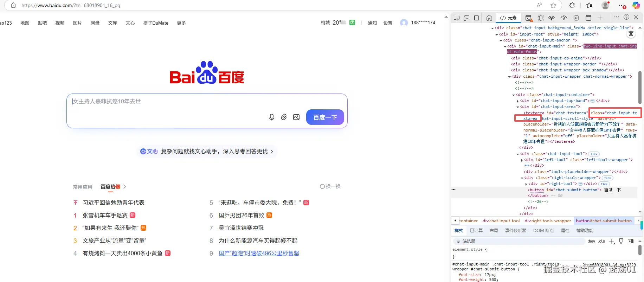Image resolution: width=644 pixels, height=282 pixels.
Task: Toggle the computed styles sidebar pane icon
Action: pyautogui.click(x=631, y=241)
